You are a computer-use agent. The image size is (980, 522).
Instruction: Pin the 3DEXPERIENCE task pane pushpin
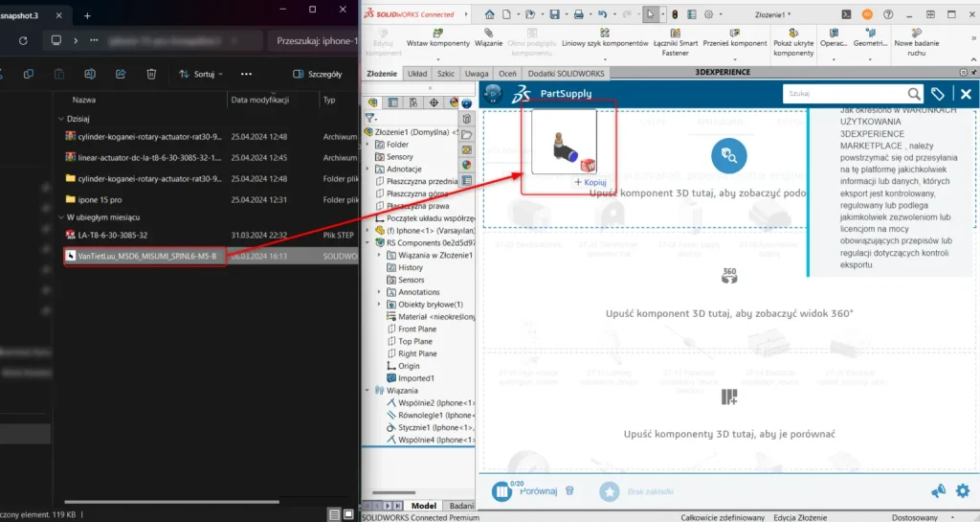(x=973, y=73)
